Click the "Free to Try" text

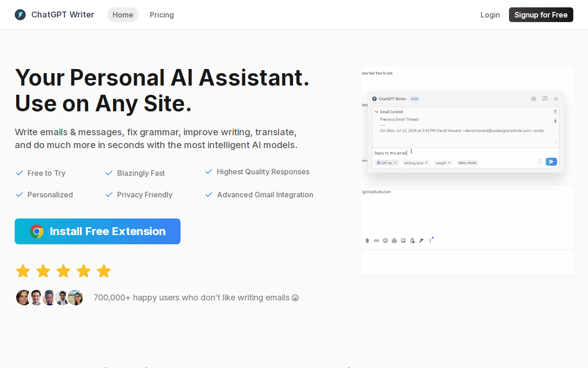coord(46,173)
